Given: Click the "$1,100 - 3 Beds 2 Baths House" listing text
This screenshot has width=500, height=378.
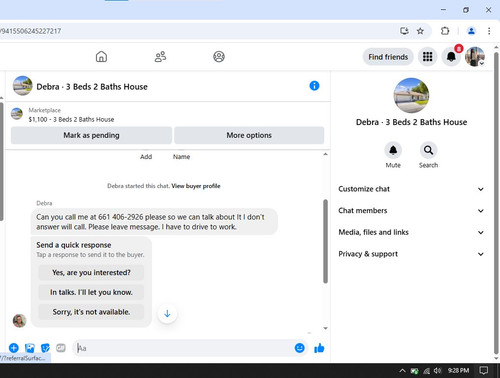Looking at the screenshot, I should pos(71,119).
